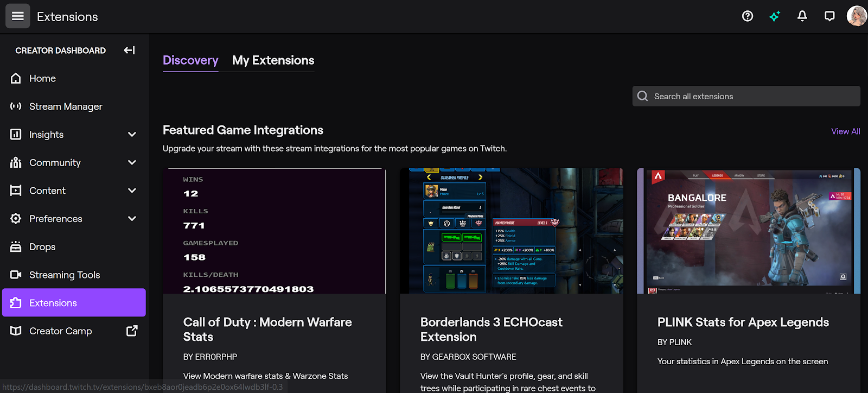Click the Apex Legends Bangalore thumbnail
This screenshot has height=393, width=868.
click(x=749, y=231)
